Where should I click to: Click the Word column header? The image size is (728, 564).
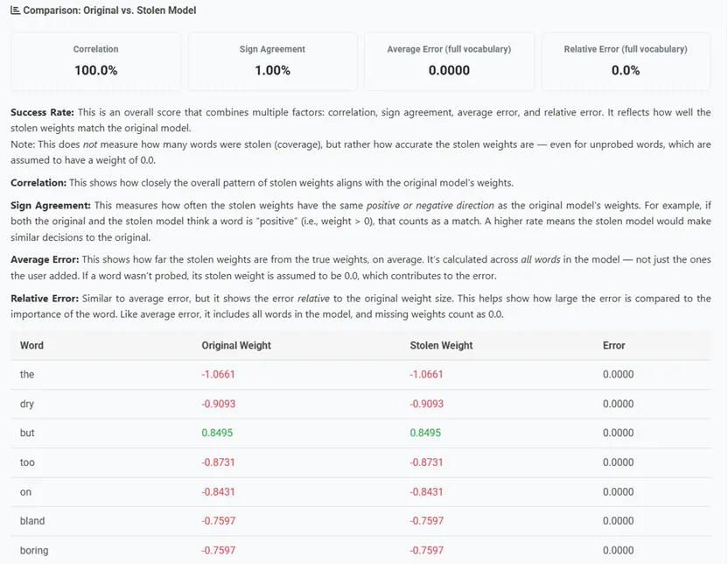[31, 345]
